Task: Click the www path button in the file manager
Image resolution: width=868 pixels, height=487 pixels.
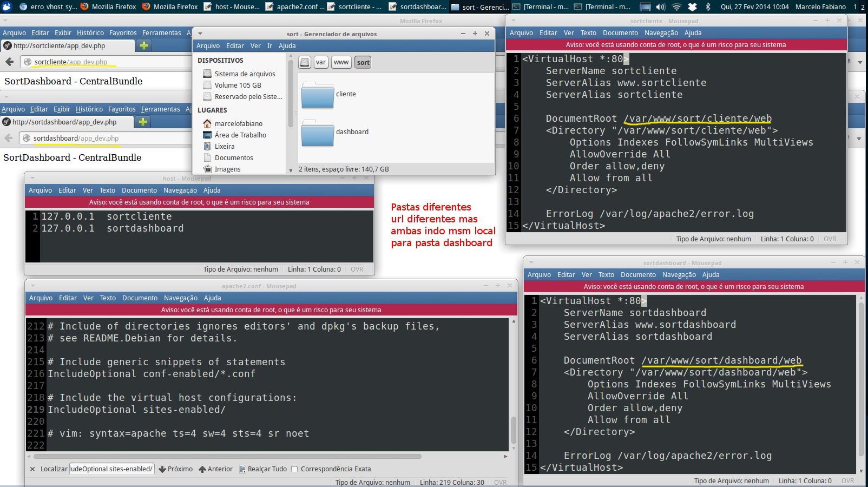Action: tap(341, 62)
